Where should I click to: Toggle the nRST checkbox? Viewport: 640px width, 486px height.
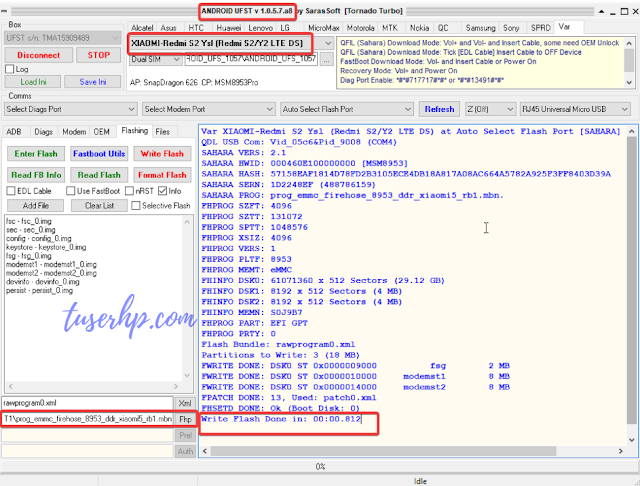pyautogui.click(x=129, y=191)
